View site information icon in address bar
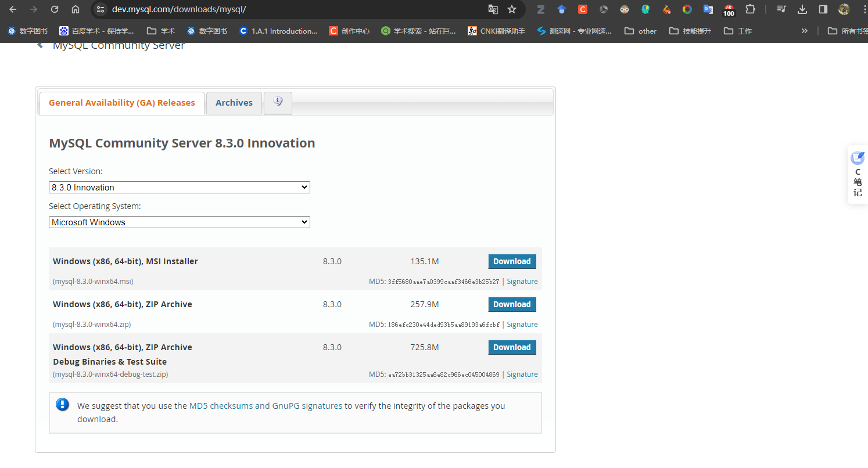This screenshot has height=468, width=868. [x=101, y=9]
